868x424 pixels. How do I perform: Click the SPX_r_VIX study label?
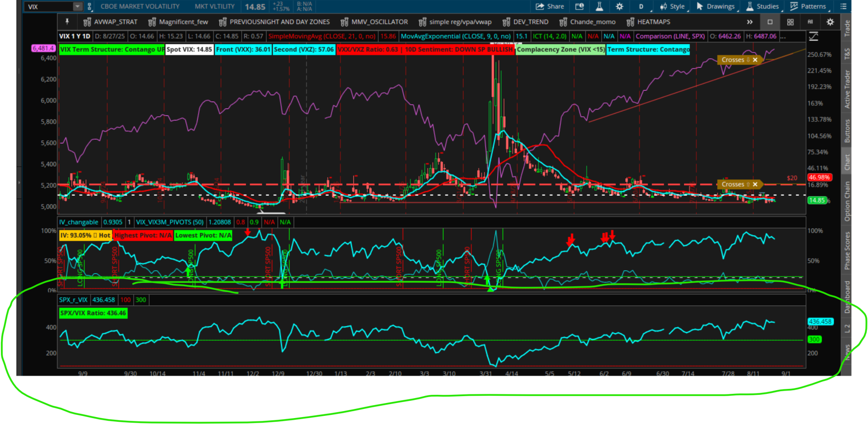(x=73, y=300)
